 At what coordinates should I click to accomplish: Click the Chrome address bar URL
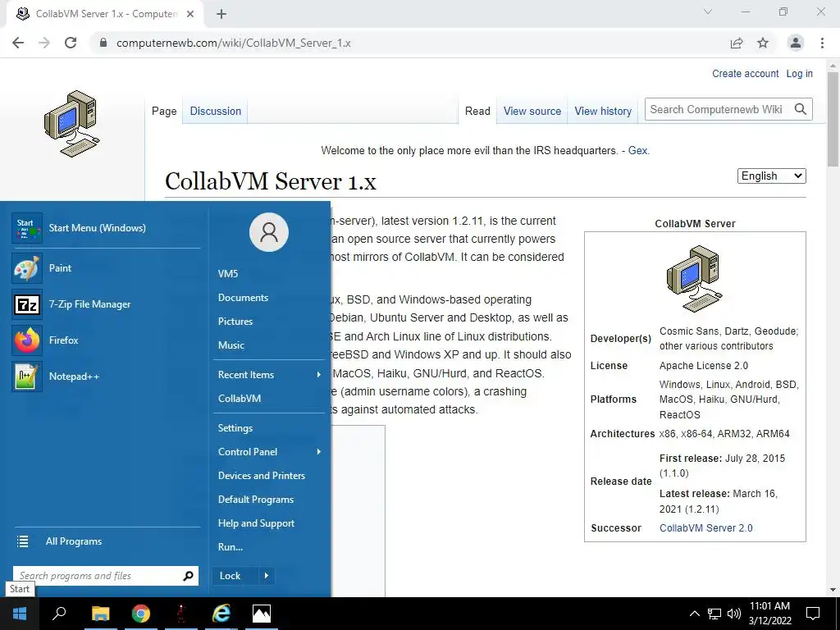tap(234, 43)
